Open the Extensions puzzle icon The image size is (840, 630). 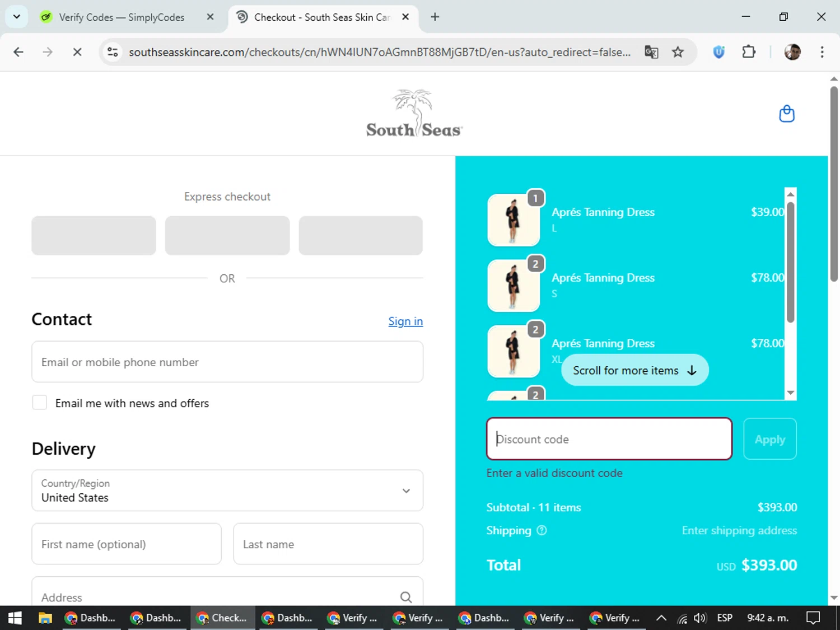(749, 52)
